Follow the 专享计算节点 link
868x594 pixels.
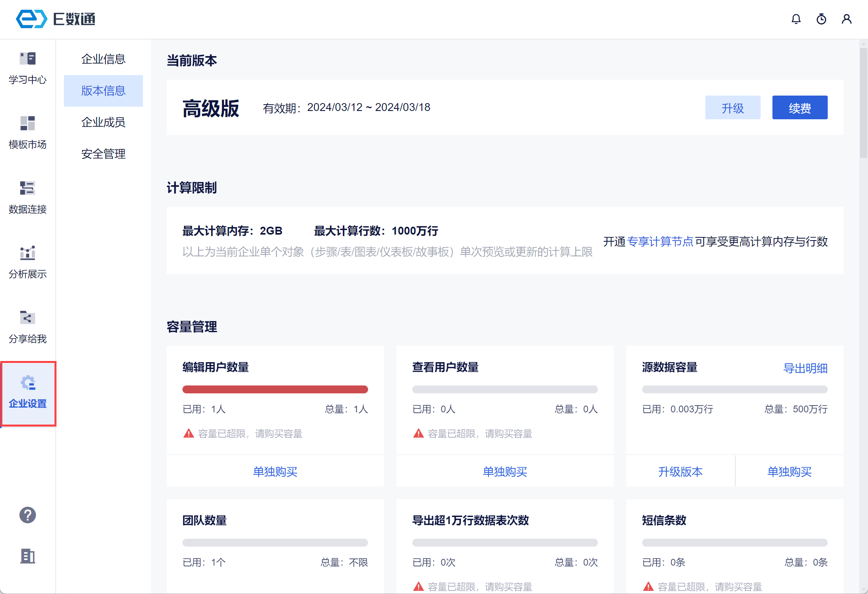pyautogui.click(x=660, y=241)
